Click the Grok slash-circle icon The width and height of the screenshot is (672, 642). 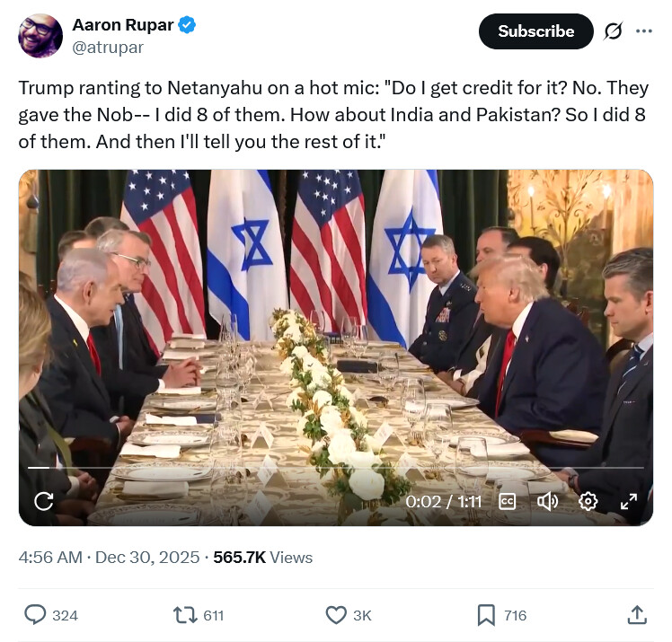[613, 31]
